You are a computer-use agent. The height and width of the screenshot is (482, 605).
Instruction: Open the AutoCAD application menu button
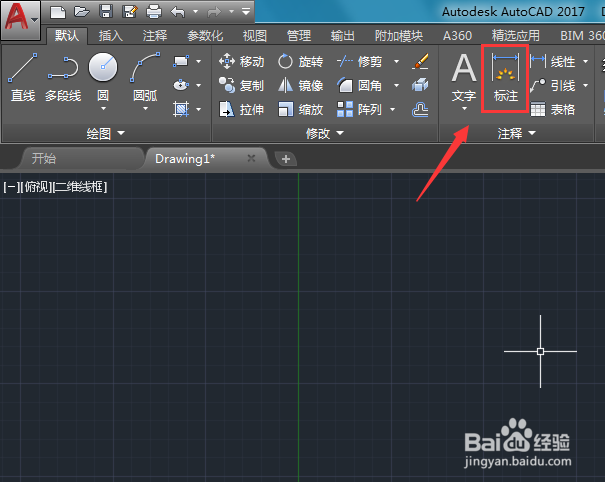(20, 19)
